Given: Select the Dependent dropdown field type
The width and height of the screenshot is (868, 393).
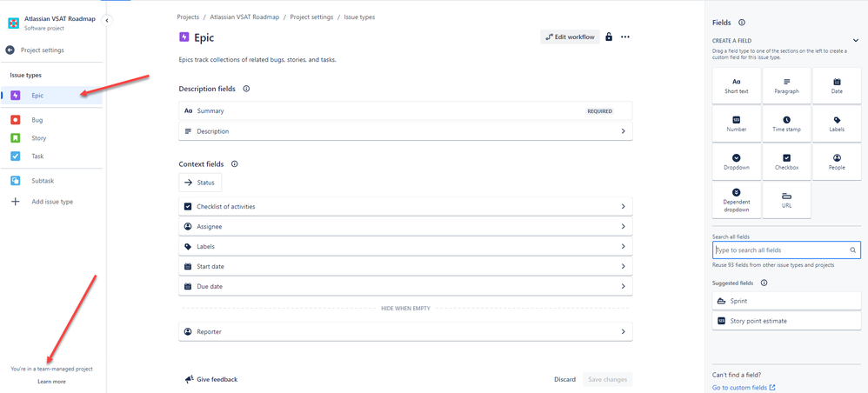Looking at the screenshot, I should click(x=737, y=200).
